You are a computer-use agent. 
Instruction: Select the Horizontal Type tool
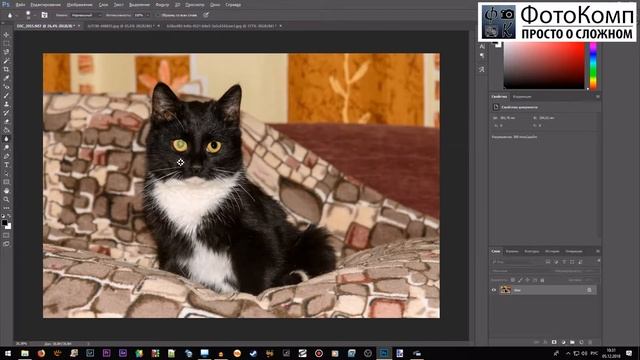tap(6, 165)
